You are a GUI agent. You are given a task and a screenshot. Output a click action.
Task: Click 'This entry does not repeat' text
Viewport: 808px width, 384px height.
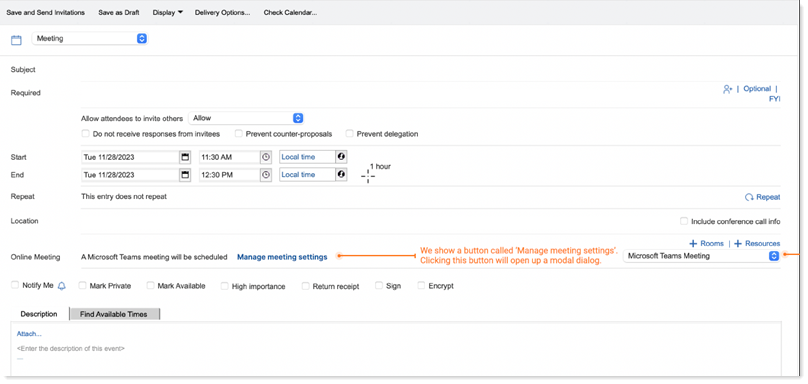pyautogui.click(x=124, y=196)
